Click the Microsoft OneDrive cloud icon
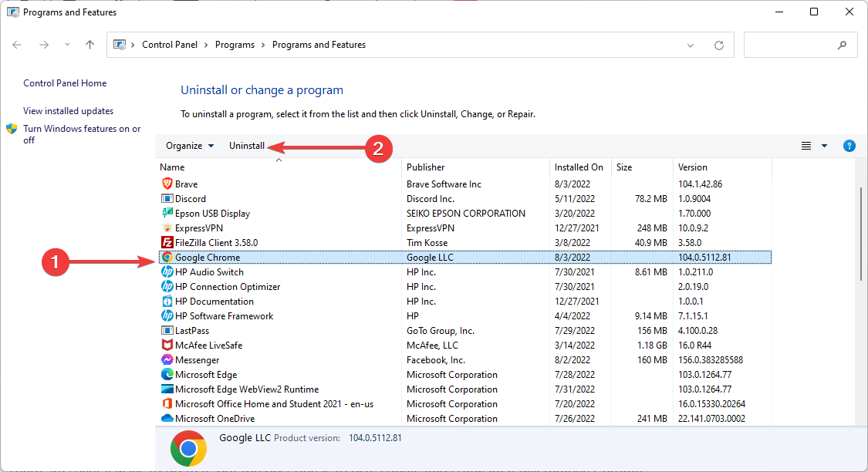This screenshot has width=868, height=472. pos(167,418)
